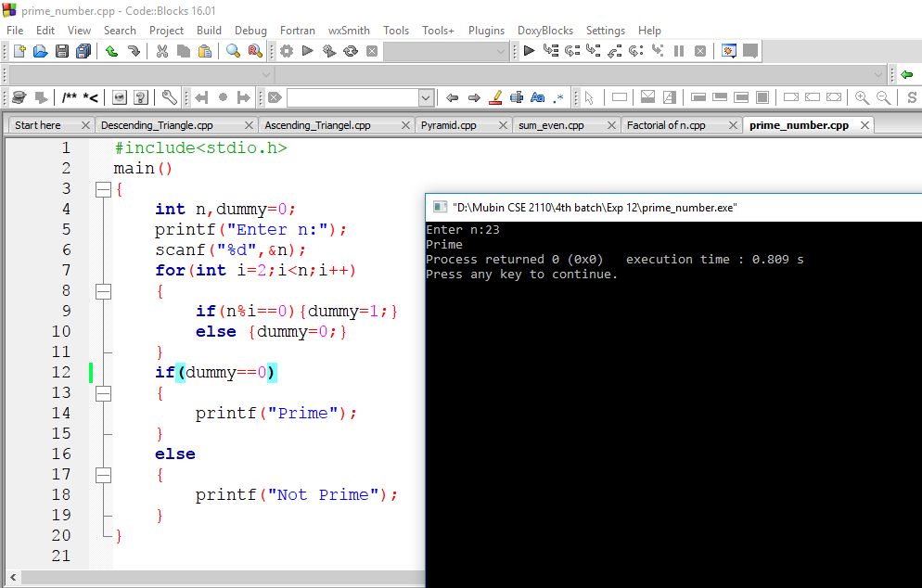Rebuild the whole project

(x=351, y=51)
